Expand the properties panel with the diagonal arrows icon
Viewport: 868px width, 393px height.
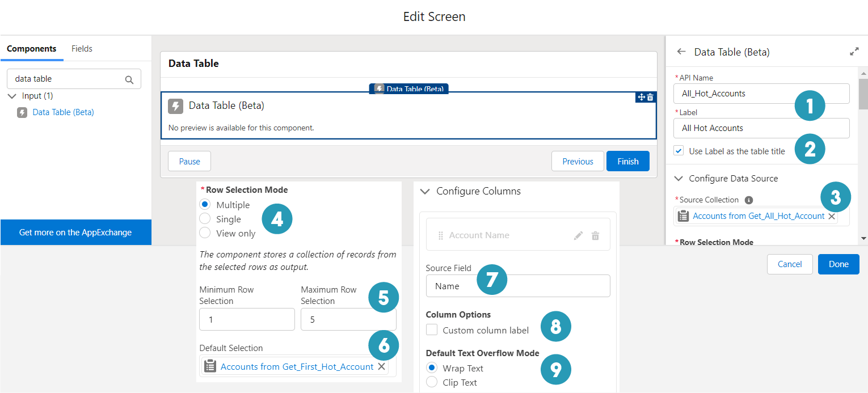click(854, 51)
